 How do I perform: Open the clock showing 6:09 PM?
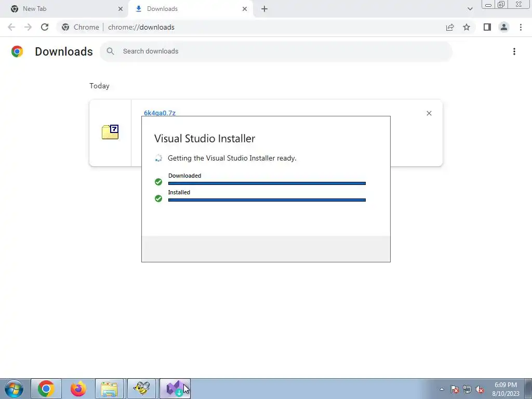click(x=506, y=389)
